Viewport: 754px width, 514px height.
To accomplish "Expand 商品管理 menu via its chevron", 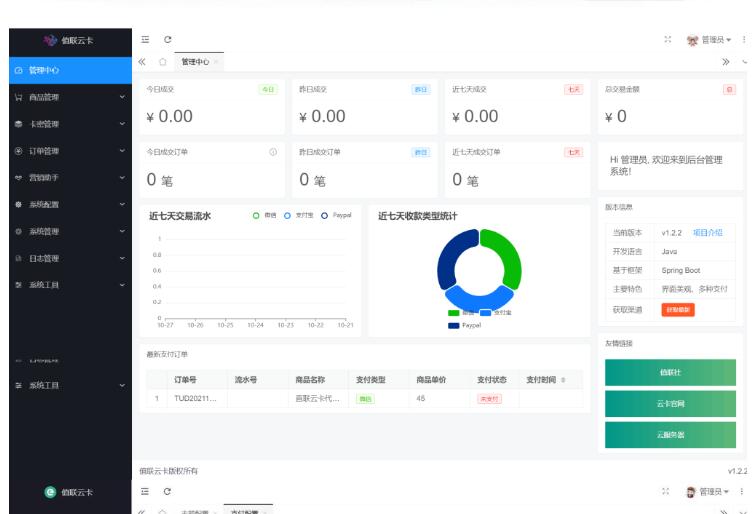I will pyautogui.click(x=122, y=97).
